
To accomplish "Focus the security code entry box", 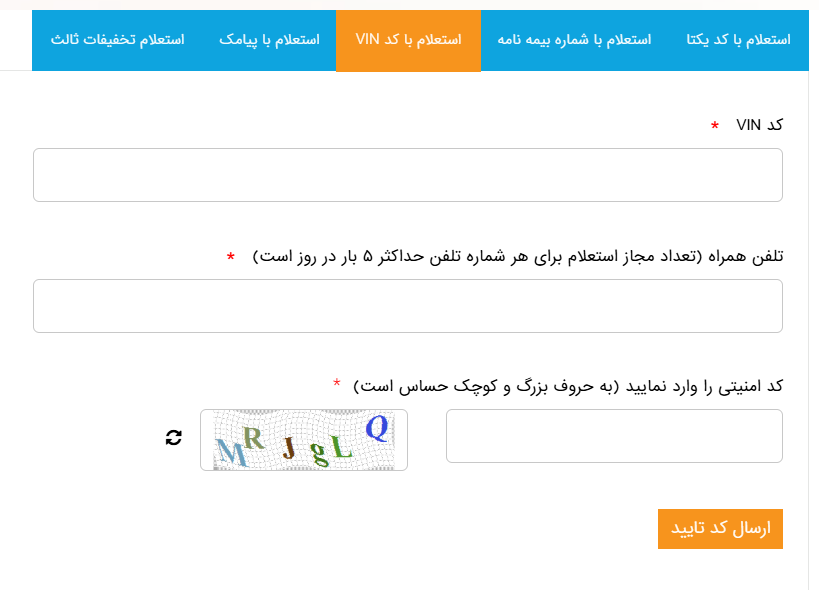I will [x=614, y=436].
